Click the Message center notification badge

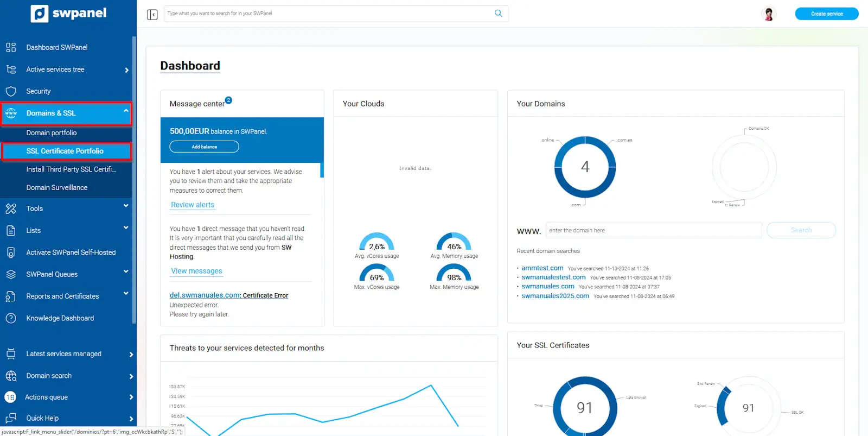point(228,100)
